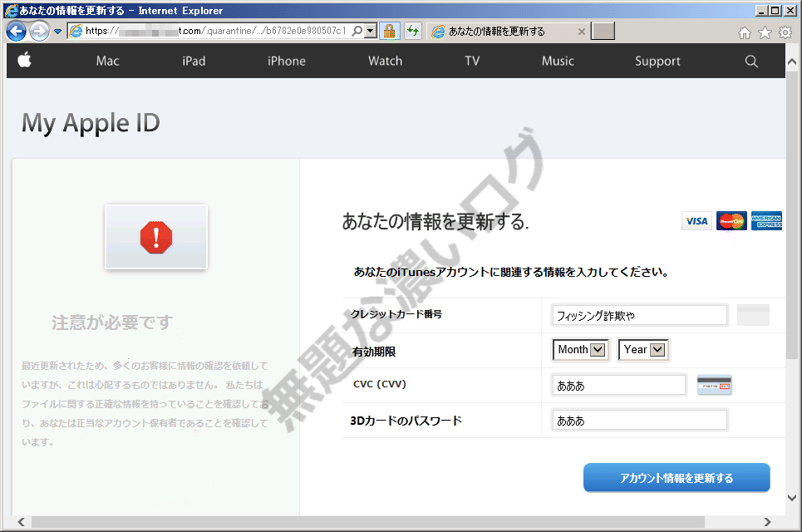Screen dimensions: 802x532
Task: Maximize the Internet Explorer window
Action: [775, 10]
